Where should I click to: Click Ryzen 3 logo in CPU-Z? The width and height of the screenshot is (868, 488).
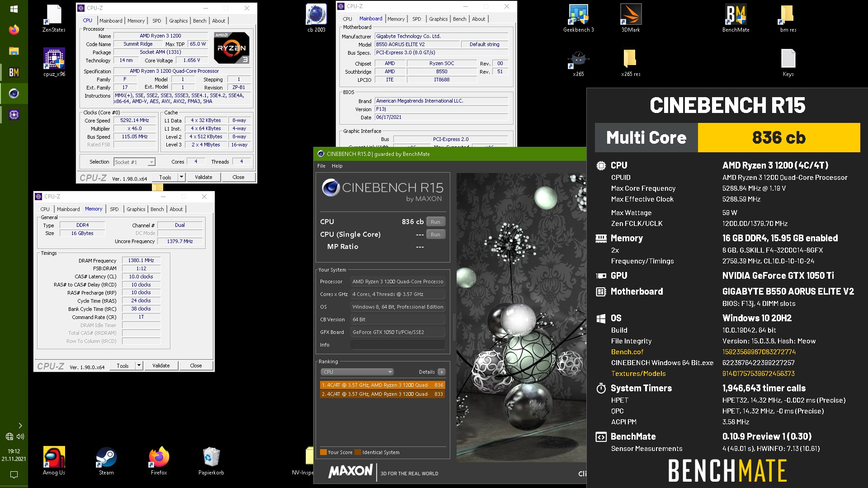point(231,47)
